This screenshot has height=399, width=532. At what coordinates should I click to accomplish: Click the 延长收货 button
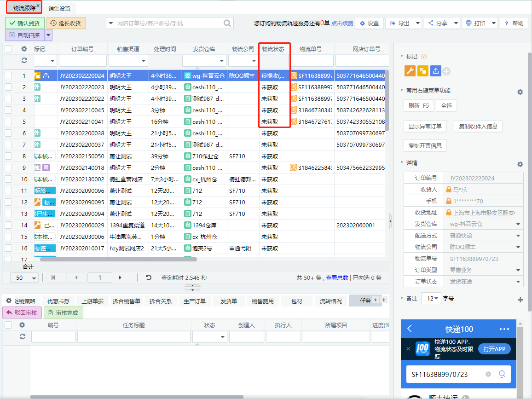(x=66, y=23)
